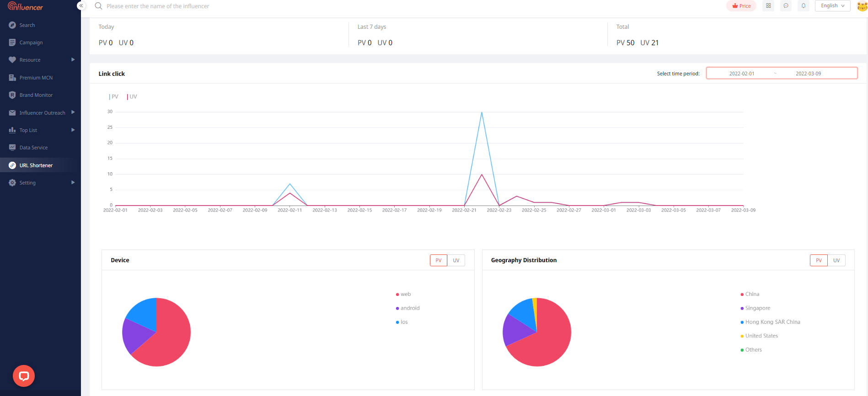Click the Premium MCN icon
This screenshot has height=396, width=868.
(x=12, y=78)
